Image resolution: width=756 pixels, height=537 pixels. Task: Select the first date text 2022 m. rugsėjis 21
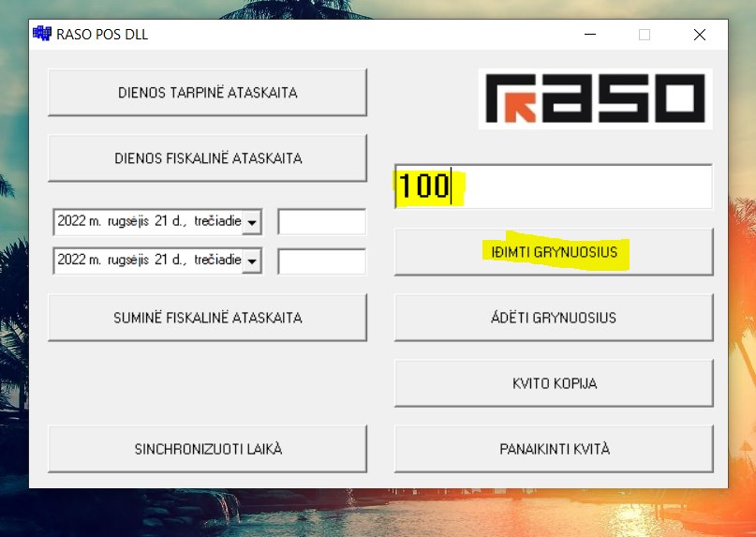[112, 221]
